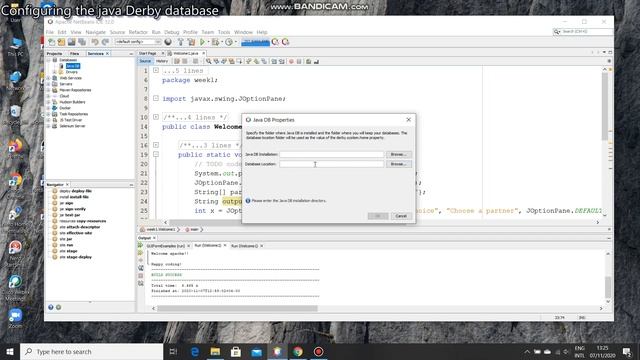The height and width of the screenshot is (360, 640).
Task: Click the Profile Project clock icon
Action: (229, 42)
